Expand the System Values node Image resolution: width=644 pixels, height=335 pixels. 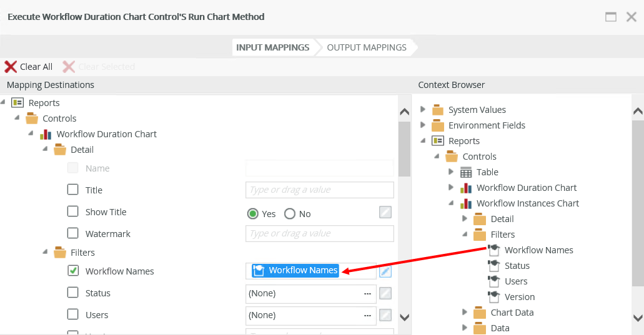pos(423,109)
